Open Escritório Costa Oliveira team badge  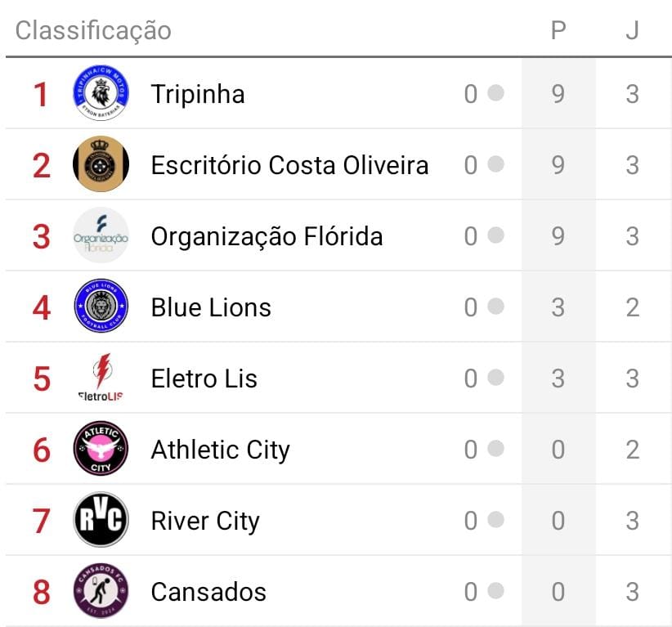[101, 164]
